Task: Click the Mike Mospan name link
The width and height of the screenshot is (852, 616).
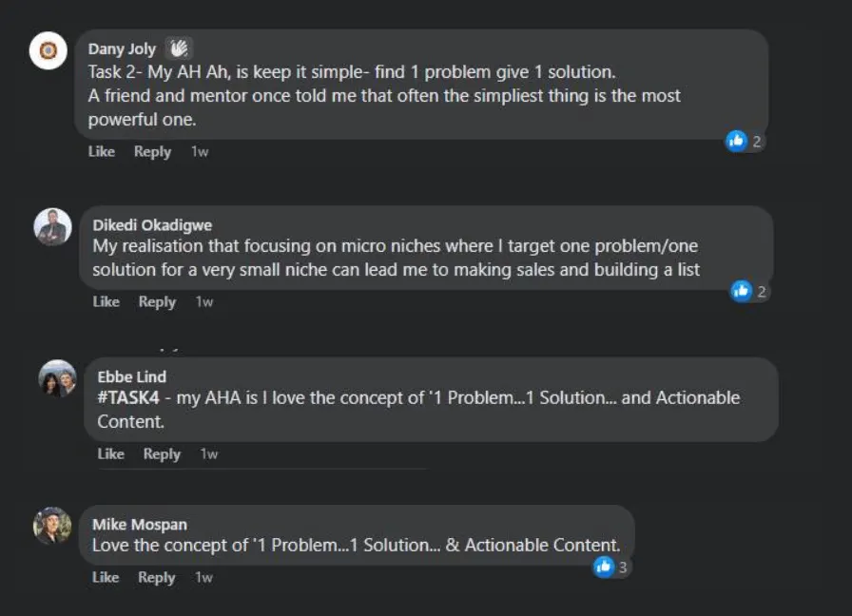Action: coord(140,524)
